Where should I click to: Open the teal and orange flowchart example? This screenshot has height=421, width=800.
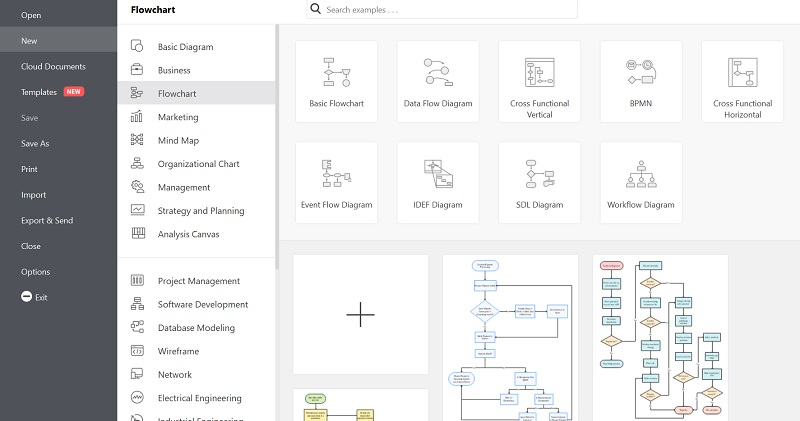pos(660,338)
